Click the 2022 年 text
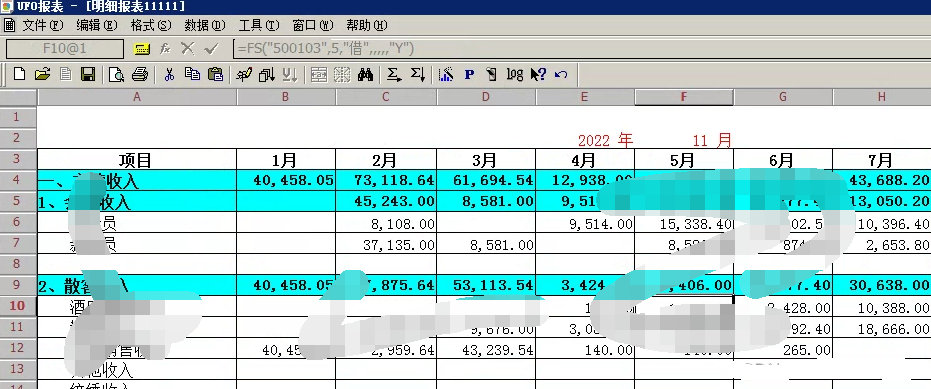 click(605, 140)
